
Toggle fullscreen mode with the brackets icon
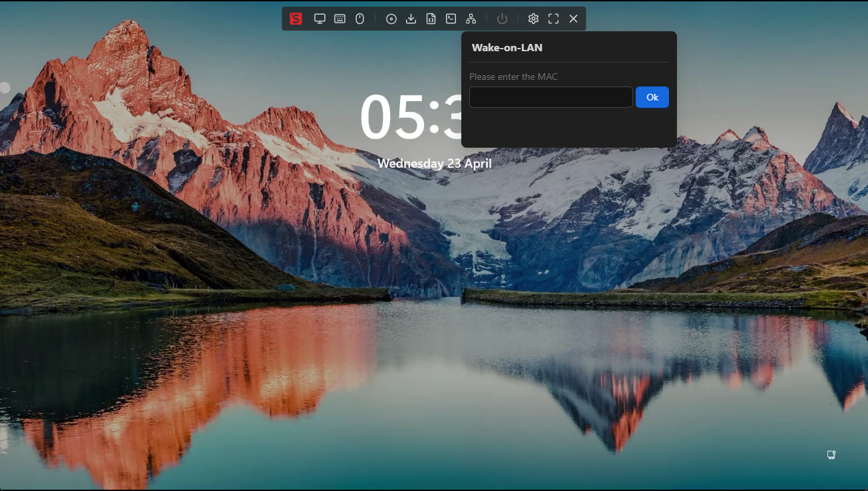point(553,19)
